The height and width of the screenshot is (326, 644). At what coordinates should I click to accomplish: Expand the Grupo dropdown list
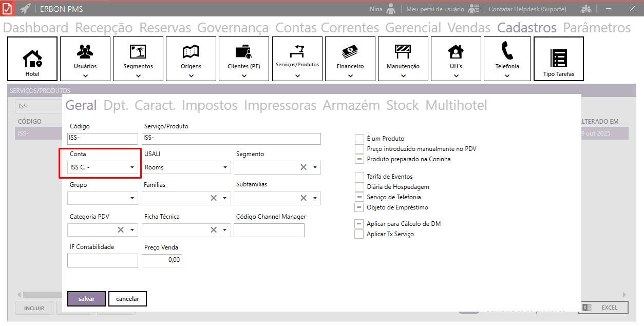tap(132, 198)
